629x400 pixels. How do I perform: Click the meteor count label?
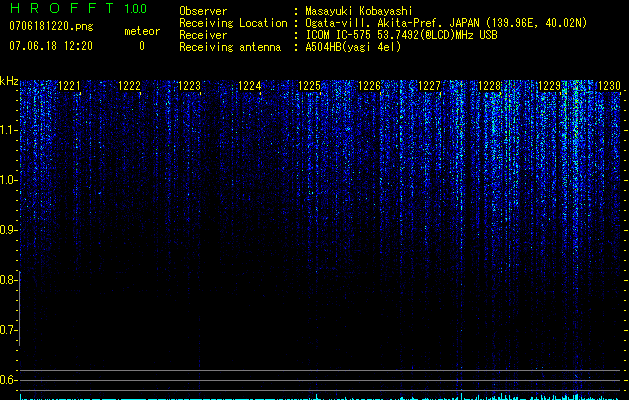point(142,31)
